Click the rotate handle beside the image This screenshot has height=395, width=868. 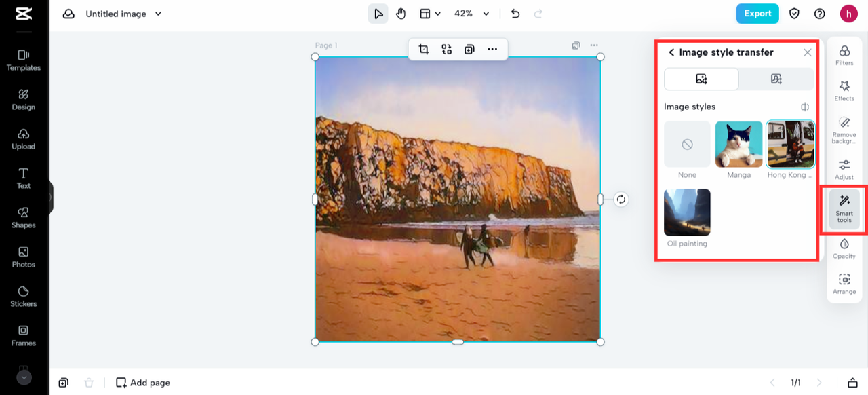[620, 200]
